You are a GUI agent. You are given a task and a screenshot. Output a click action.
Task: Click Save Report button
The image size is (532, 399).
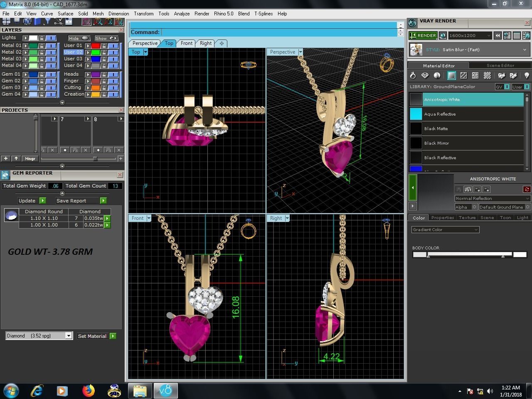(x=81, y=200)
